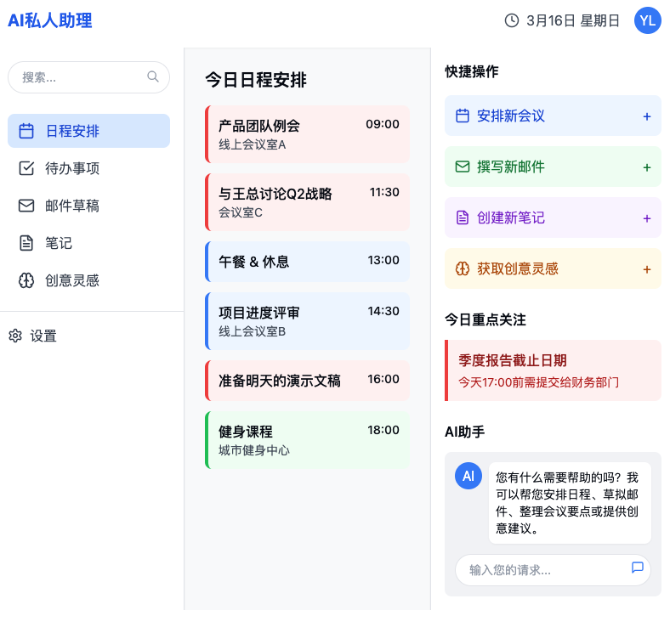
Task: Click the brain icon in 获取创意灵感
Action: 463,268
